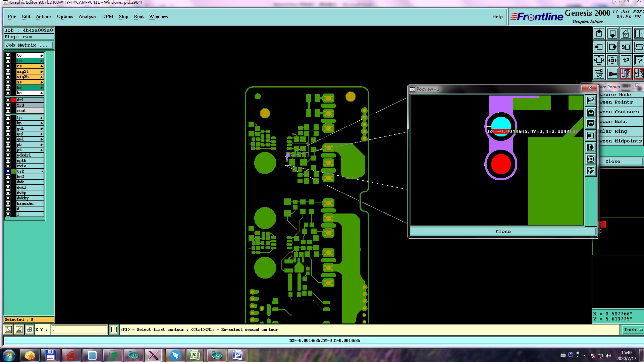Viewport: 644px width, 362px height.
Task: Click the undo previous view icon
Action: click(626, 47)
